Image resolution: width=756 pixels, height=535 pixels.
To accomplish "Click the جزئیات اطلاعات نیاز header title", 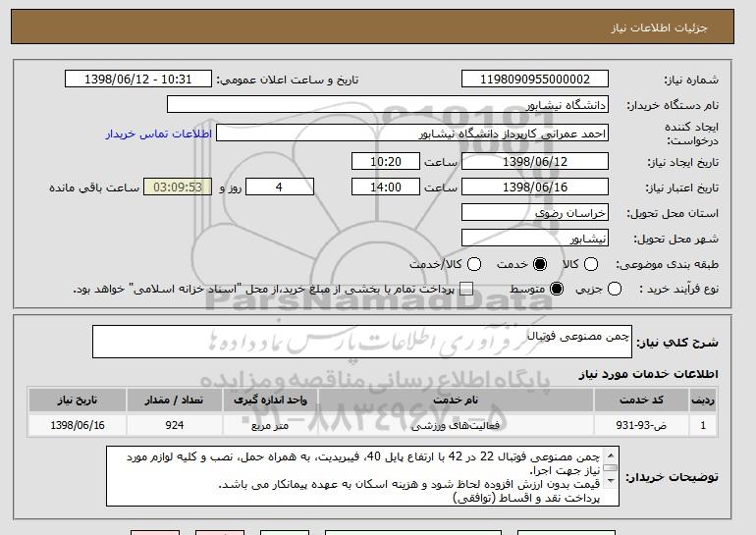I will [x=659, y=27].
